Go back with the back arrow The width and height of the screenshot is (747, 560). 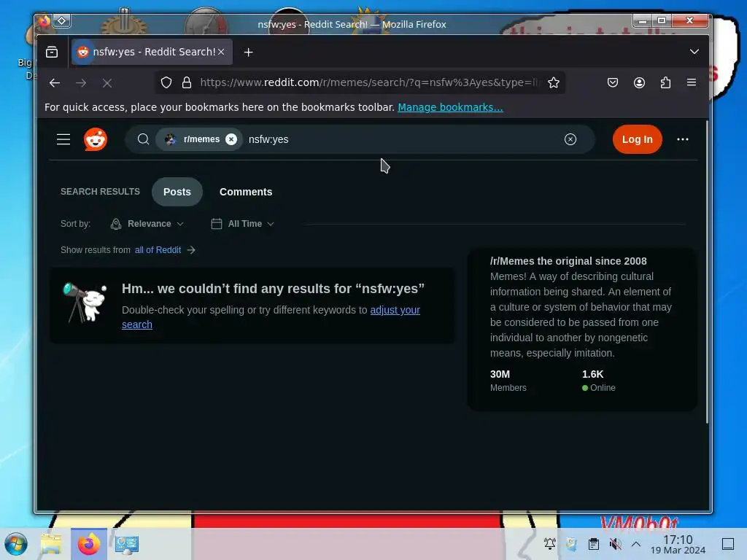[x=54, y=83]
